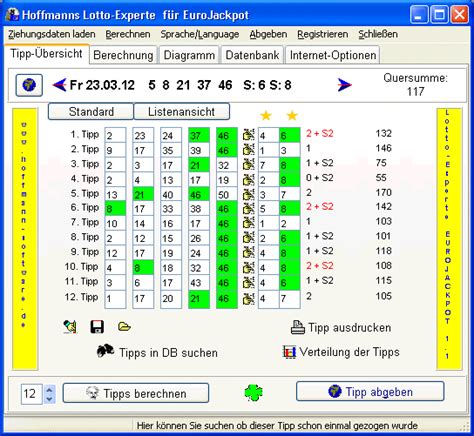Switch to the Berechnung tab
Viewport: 474px width, 436px height.
pos(123,55)
